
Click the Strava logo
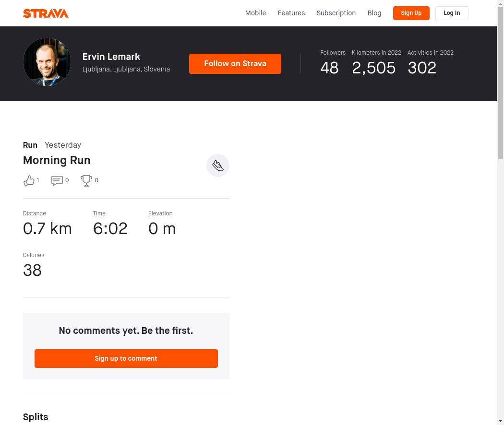point(46,13)
